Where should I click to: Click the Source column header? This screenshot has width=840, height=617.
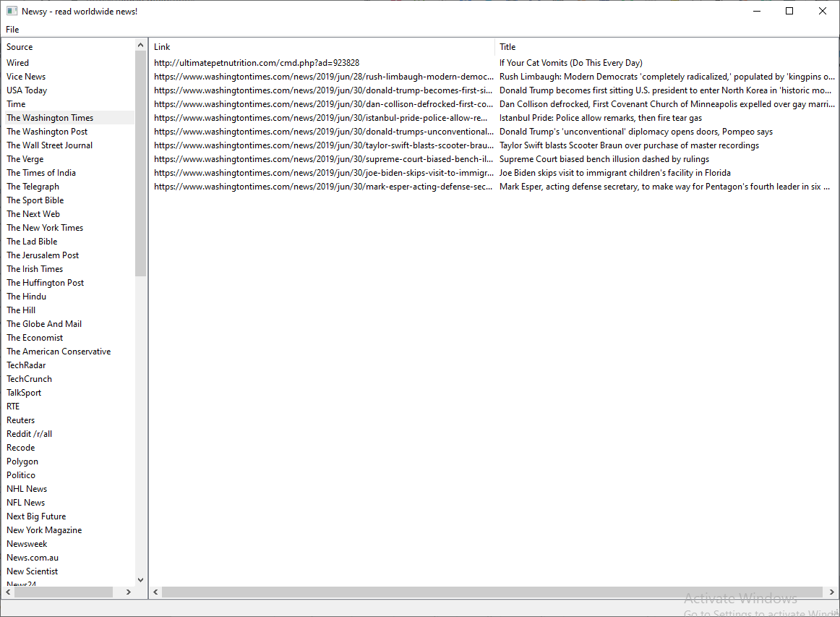click(20, 47)
